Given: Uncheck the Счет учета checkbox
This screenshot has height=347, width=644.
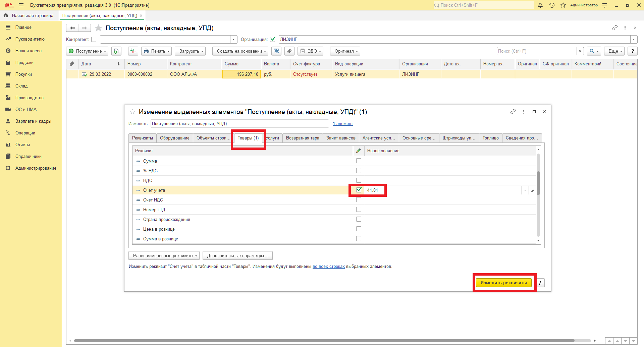Looking at the screenshot, I should [x=359, y=190].
